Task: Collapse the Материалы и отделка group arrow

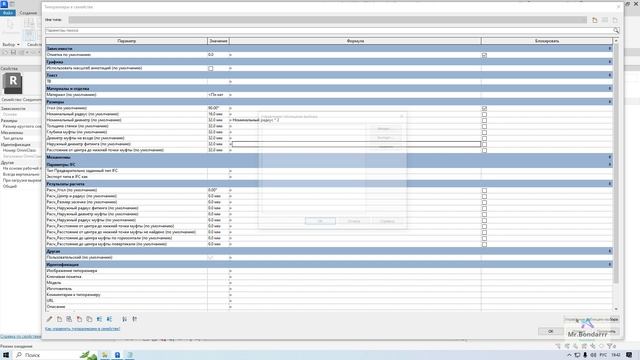Action: [610, 89]
